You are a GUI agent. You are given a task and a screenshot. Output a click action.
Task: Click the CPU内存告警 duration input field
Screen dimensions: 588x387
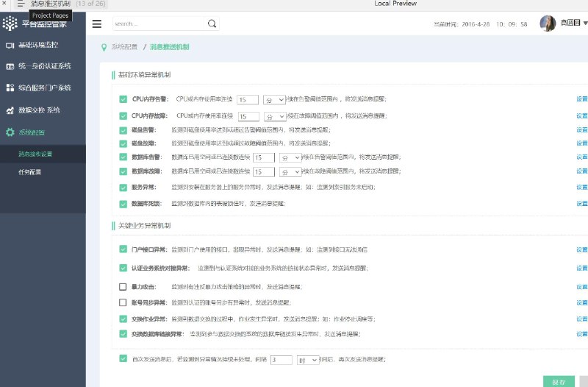tap(248, 100)
